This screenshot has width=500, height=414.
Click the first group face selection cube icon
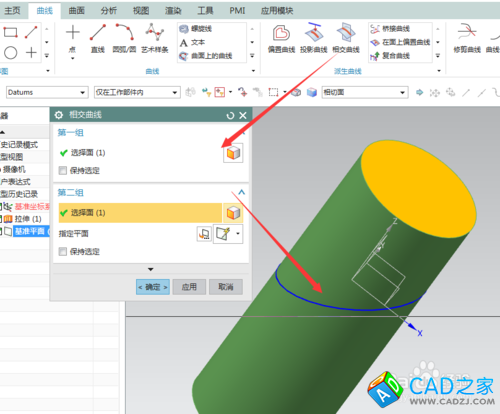(x=233, y=153)
